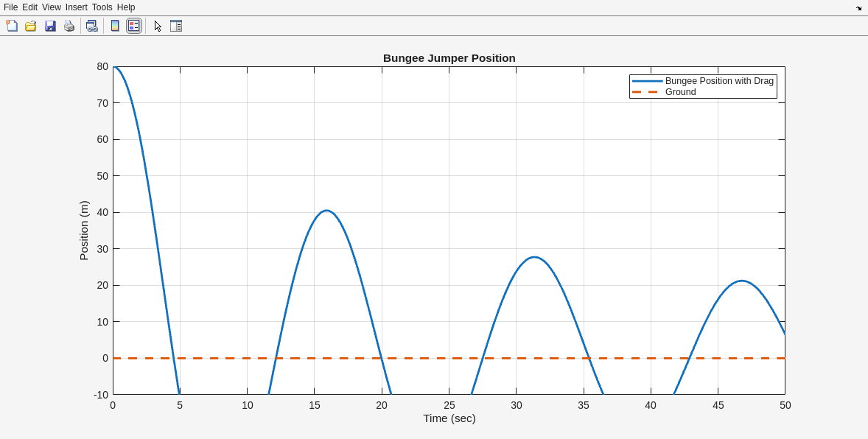The image size is (868, 439).
Task: Open the Property Inspector icon
Action: click(x=176, y=26)
